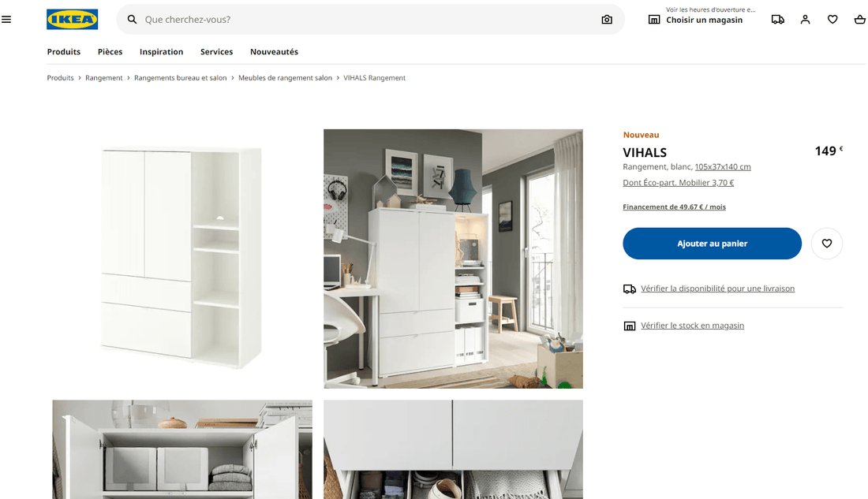Select the second lifestyle product photo

pyautogui.click(x=453, y=259)
